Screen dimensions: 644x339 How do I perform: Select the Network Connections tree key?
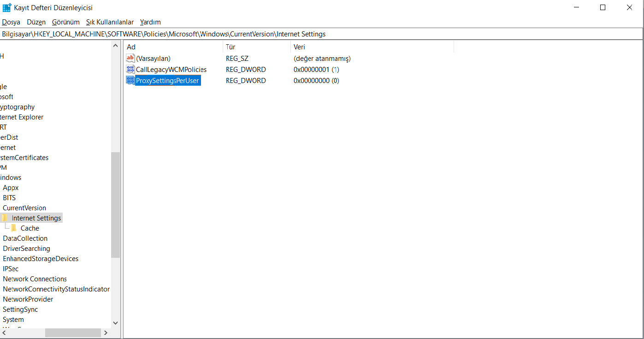tap(35, 279)
